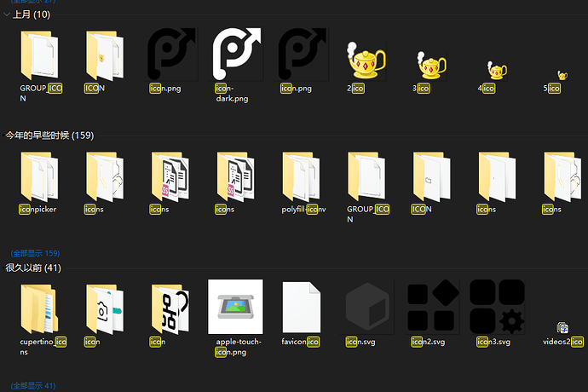Open the apple-touch-icon.png scanner image
Image resolution: width=588 pixels, height=392 pixels.
(236, 307)
